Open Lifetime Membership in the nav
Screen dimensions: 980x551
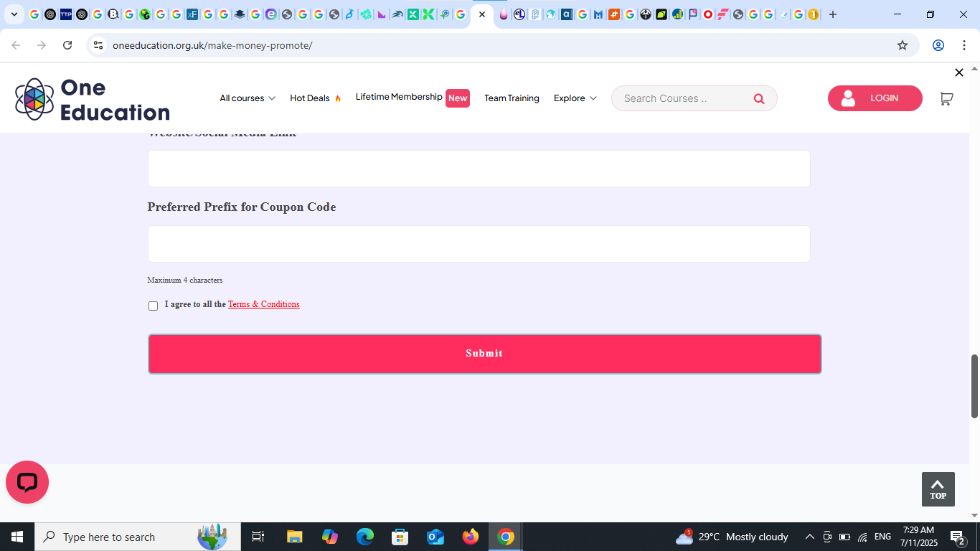coord(399,97)
